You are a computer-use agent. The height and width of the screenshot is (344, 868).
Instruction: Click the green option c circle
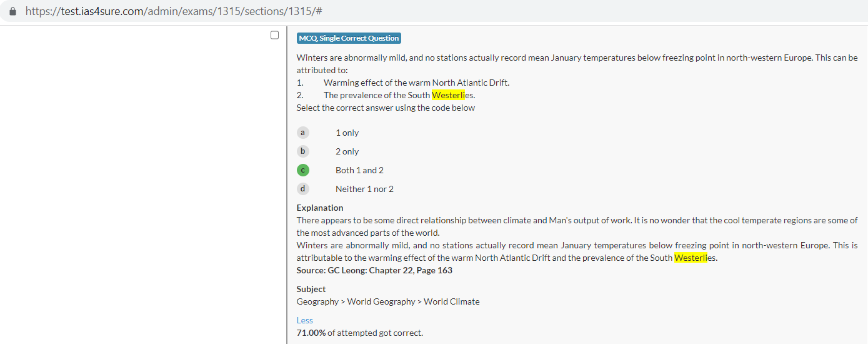pyautogui.click(x=303, y=170)
